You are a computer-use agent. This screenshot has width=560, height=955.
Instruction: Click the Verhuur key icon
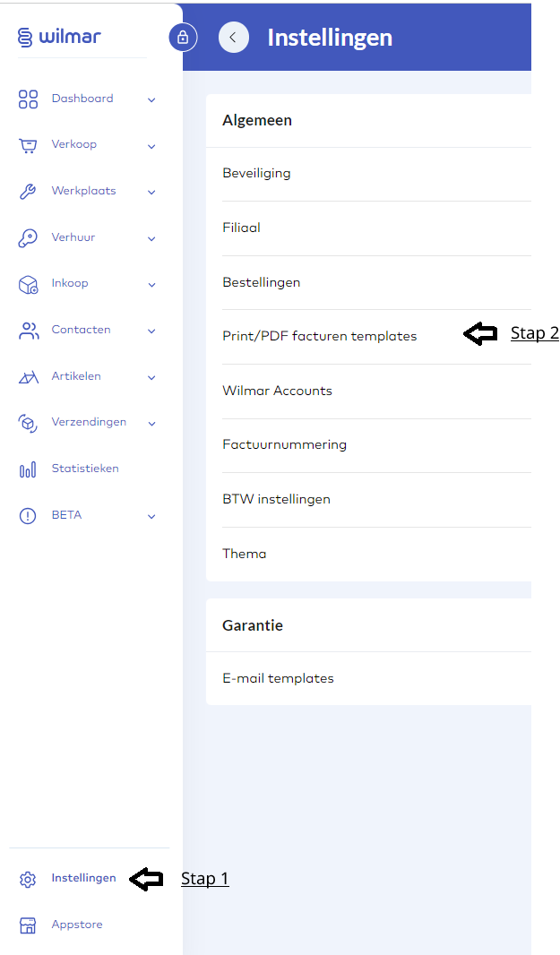click(28, 238)
